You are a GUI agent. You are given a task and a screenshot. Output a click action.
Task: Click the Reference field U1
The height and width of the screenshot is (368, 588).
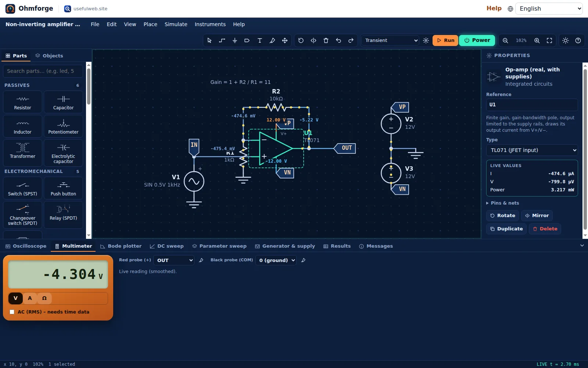(x=532, y=105)
